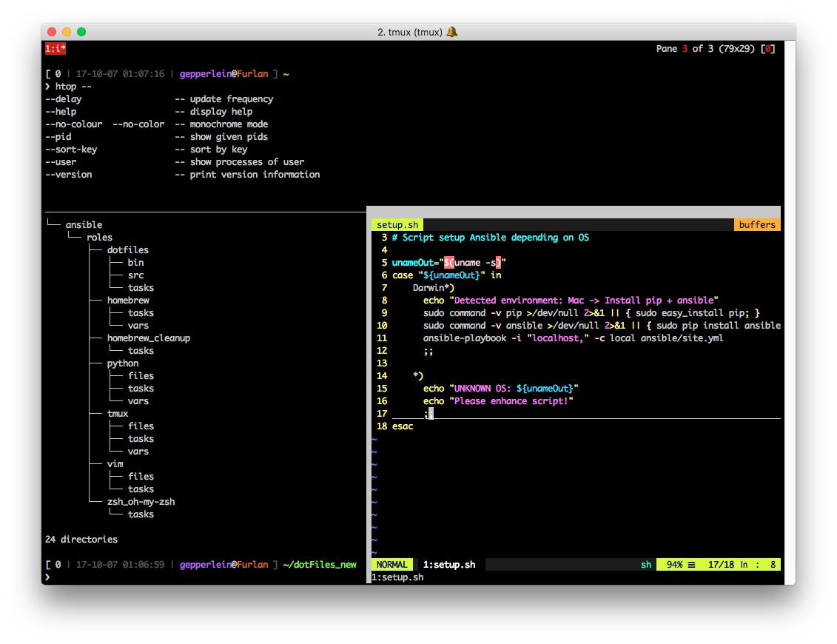The height and width of the screenshot is (644, 837).
Task: Click the 'case' keyword on line 6
Action: pyautogui.click(x=403, y=275)
